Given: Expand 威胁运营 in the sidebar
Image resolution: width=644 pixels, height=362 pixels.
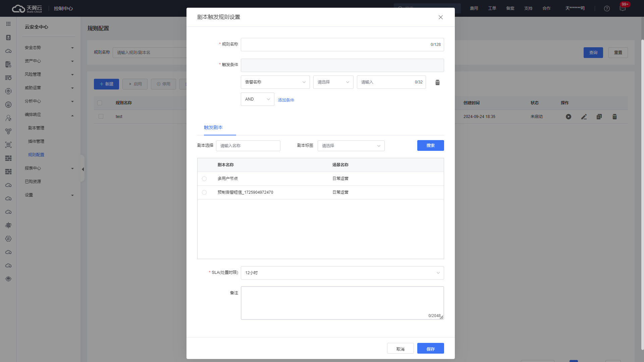Looking at the screenshot, I should point(49,88).
